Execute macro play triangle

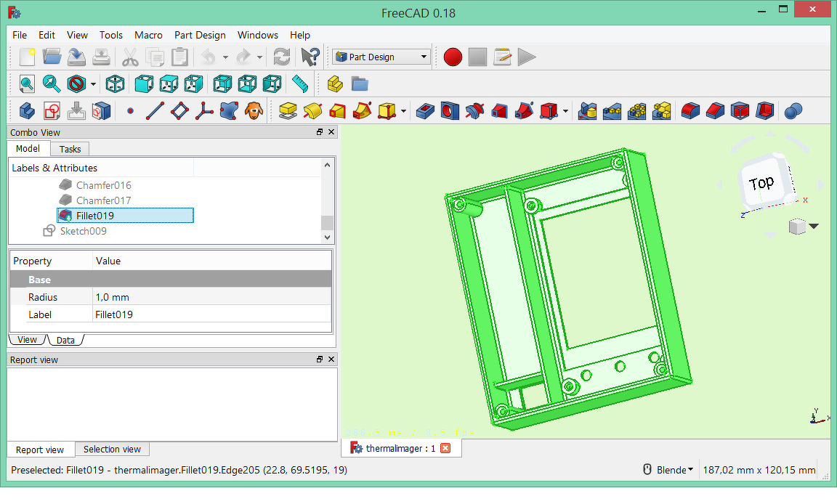pos(526,57)
